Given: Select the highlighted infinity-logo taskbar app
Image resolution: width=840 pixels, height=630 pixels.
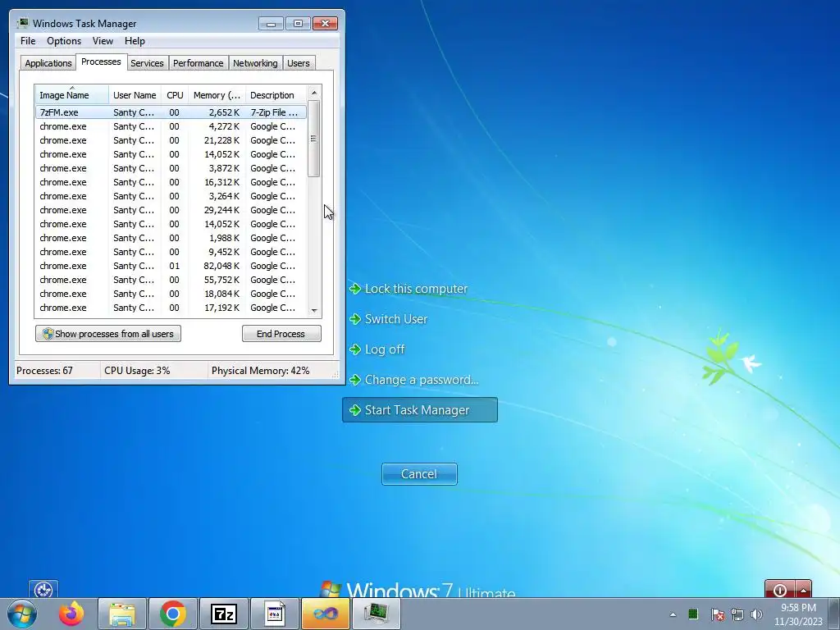Looking at the screenshot, I should 325,614.
